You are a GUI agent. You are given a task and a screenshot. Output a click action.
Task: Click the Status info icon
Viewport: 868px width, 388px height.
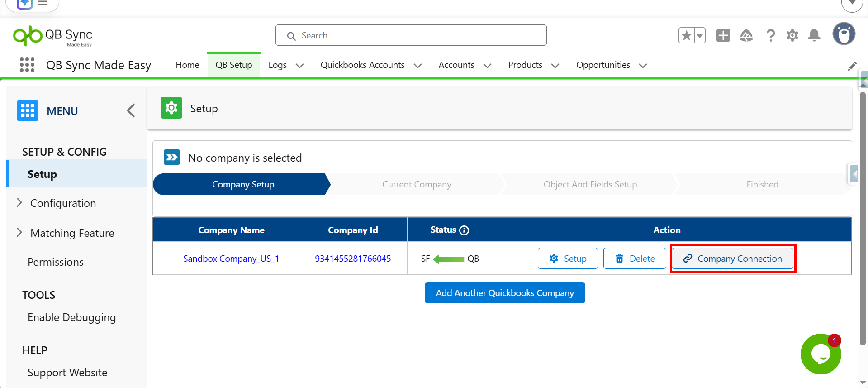(x=464, y=230)
